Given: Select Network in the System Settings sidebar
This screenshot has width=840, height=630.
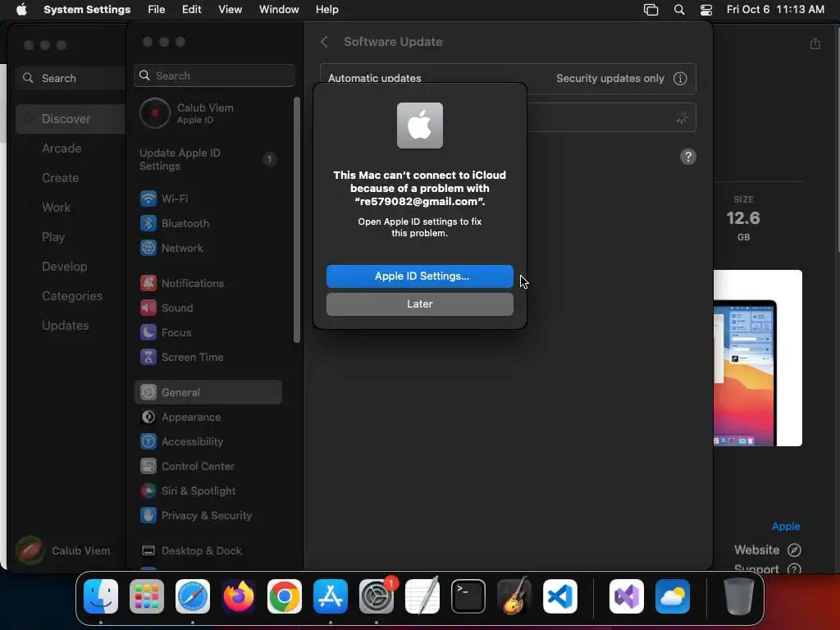Looking at the screenshot, I should click(208, 248).
